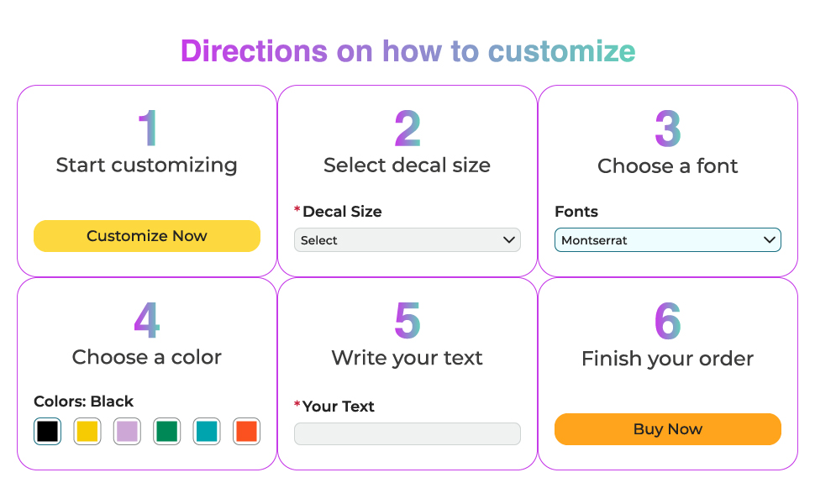The height and width of the screenshot is (504, 815).
Task: Select the black color swatch
Action: pos(48,432)
